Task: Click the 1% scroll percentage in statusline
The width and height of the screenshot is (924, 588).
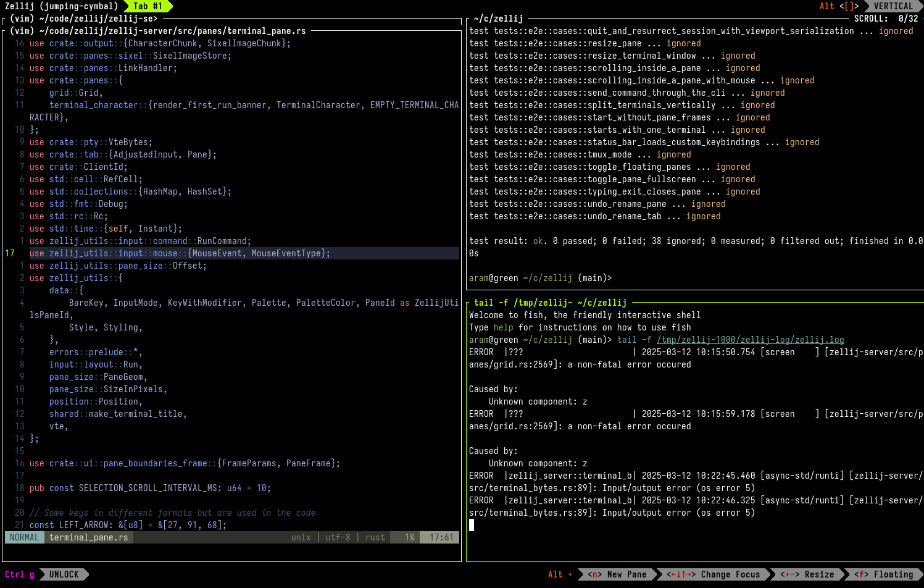Action: pos(410,537)
